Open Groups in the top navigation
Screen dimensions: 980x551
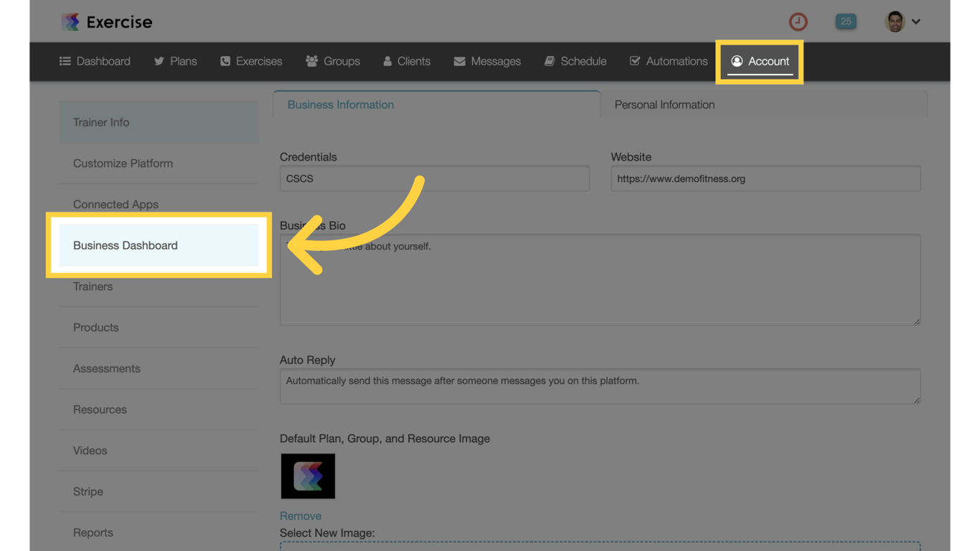[x=333, y=61]
